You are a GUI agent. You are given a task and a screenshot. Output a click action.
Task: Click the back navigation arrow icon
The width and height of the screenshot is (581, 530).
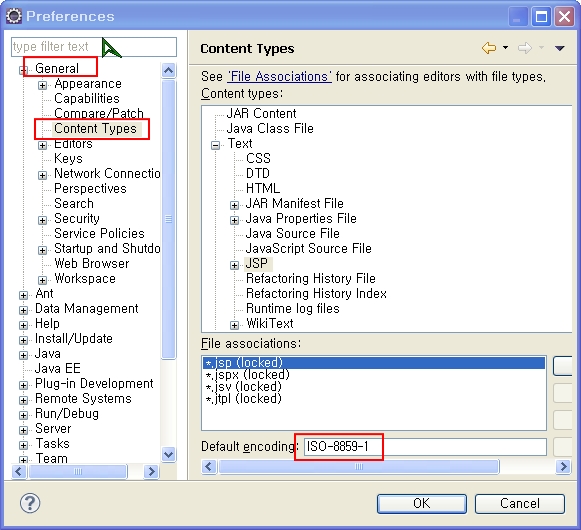[x=489, y=48]
